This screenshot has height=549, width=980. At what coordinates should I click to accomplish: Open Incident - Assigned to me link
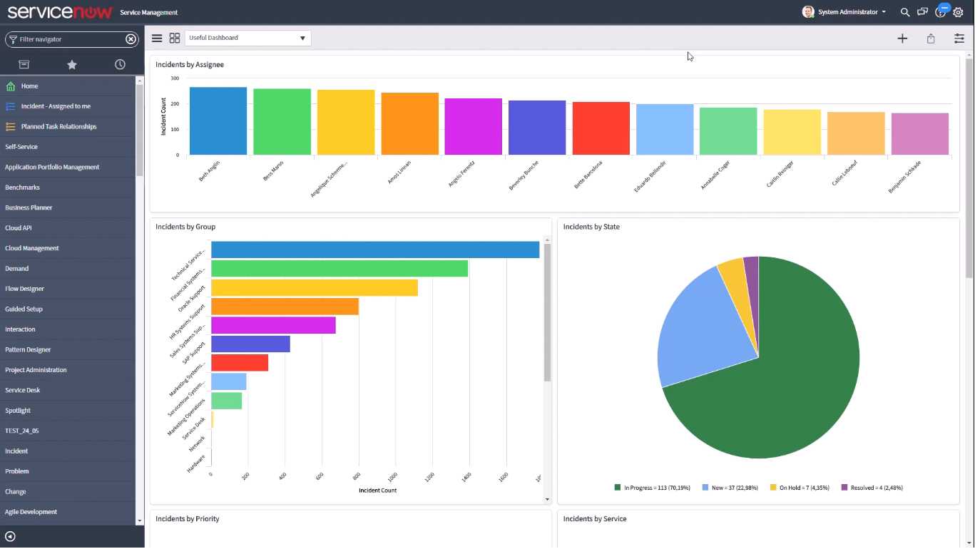(56, 106)
